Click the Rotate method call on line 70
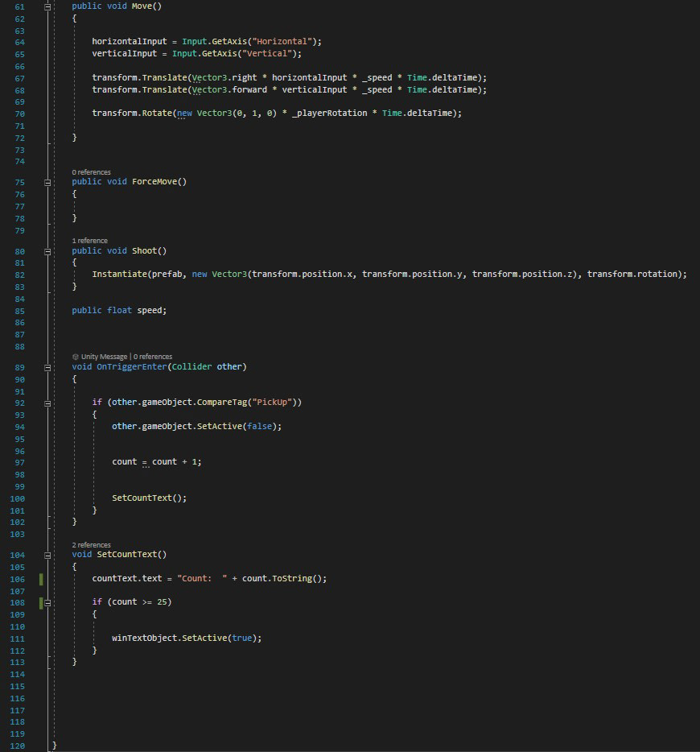Screen dimensions: 700x752 pyautogui.click(x=157, y=114)
